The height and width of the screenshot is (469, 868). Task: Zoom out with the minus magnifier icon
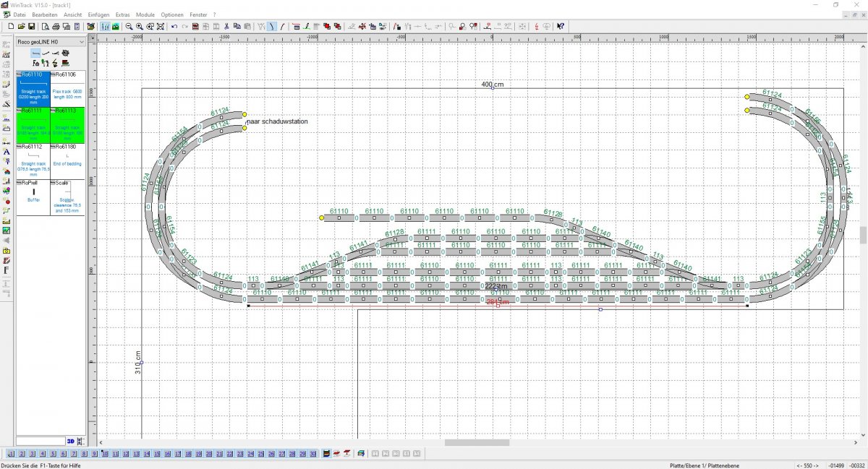tap(129, 27)
